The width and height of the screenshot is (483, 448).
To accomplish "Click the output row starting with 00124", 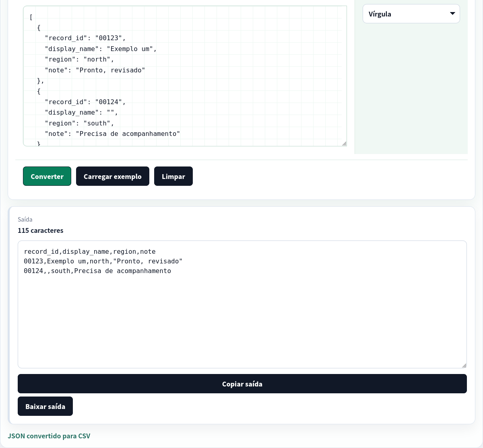I will 97,271.
